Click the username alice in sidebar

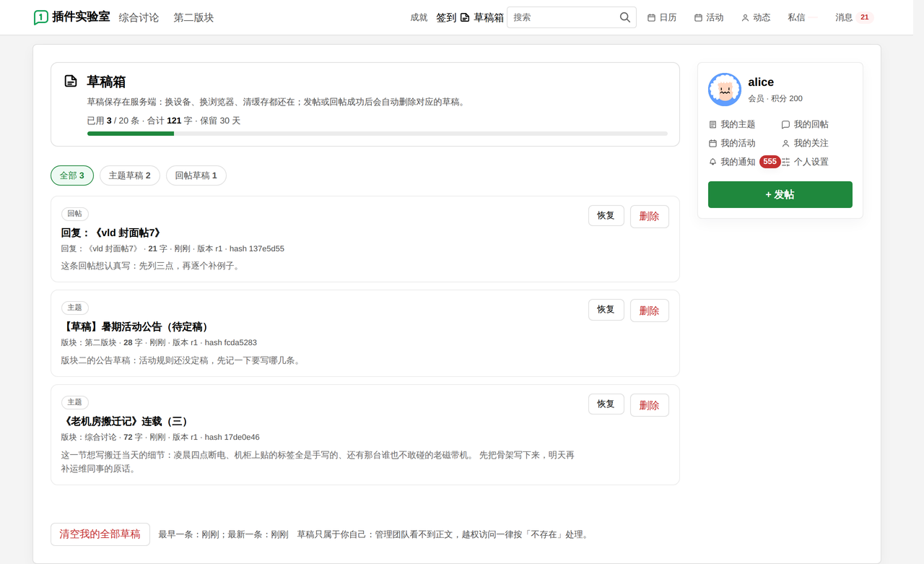[x=761, y=82]
